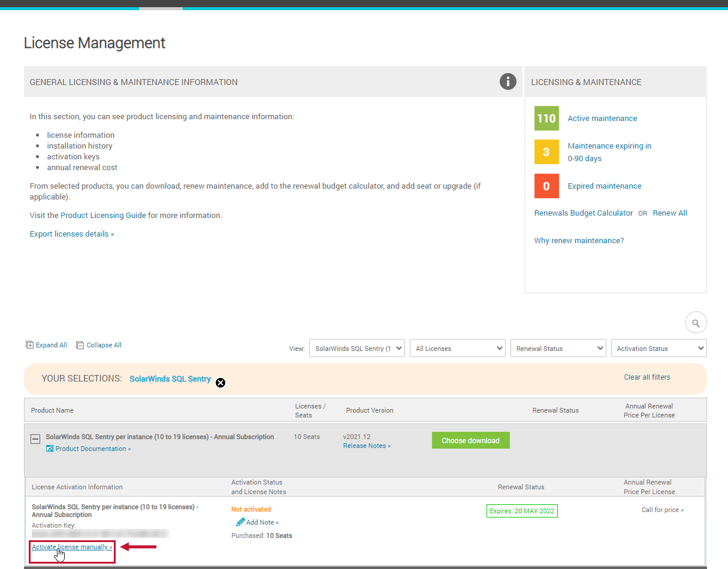Click the pencil icon next to Add Note
Viewport: 728px width, 569px height.
click(240, 522)
